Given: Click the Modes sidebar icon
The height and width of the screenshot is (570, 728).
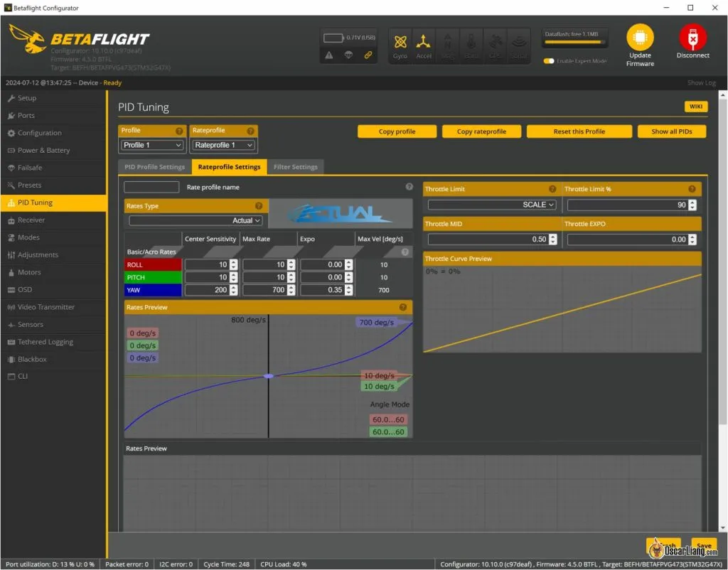Looking at the screenshot, I should pyautogui.click(x=11, y=237).
